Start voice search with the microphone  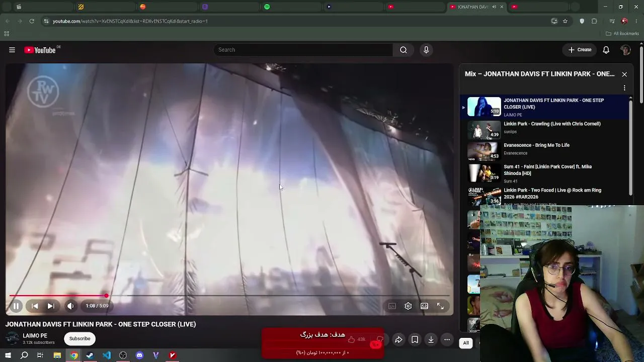pyautogui.click(x=426, y=50)
